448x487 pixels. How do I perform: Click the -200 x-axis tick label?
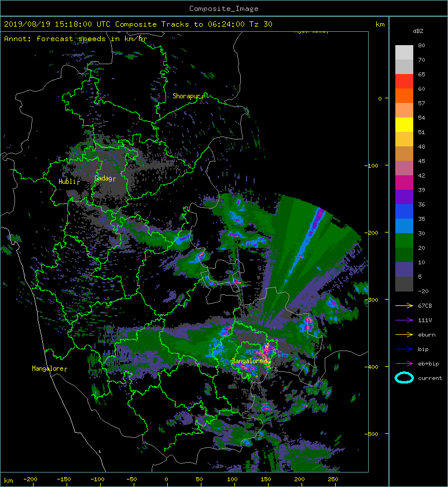(x=30, y=479)
